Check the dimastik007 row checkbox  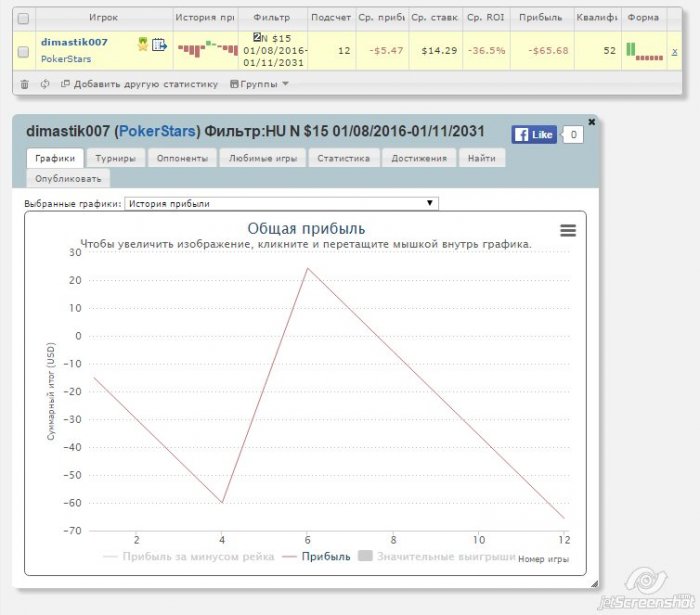(x=23, y=52)
